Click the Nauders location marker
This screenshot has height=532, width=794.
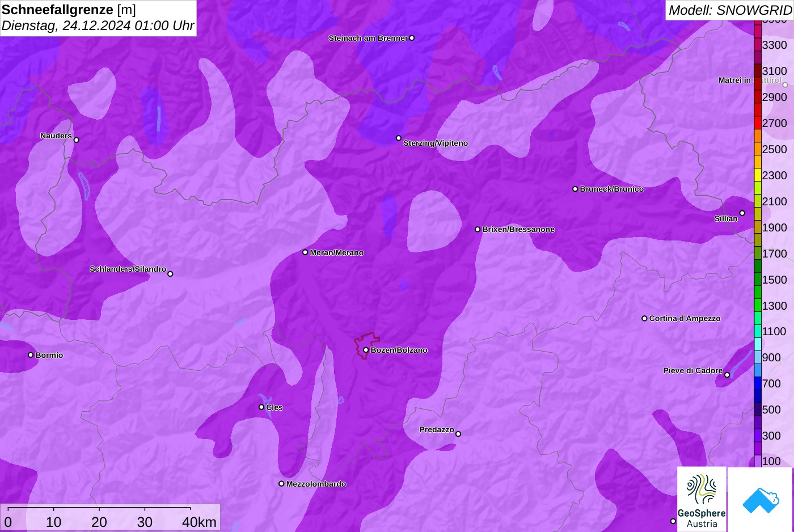coord(77,140)
